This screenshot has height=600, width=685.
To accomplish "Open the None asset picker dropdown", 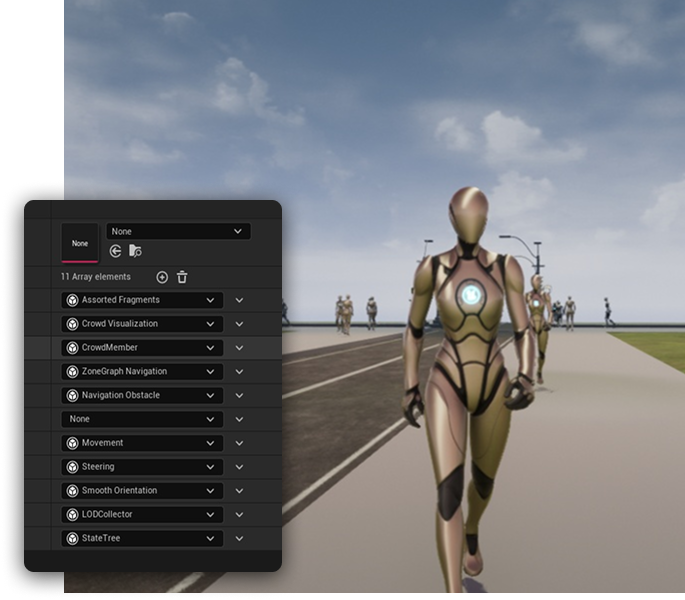I will pos(178,231).
